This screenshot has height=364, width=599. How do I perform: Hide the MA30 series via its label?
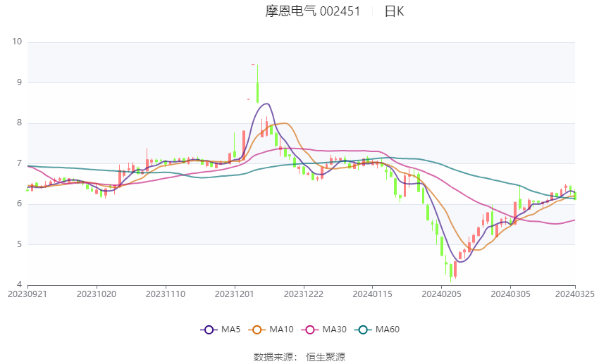click(x=335, y=330)
